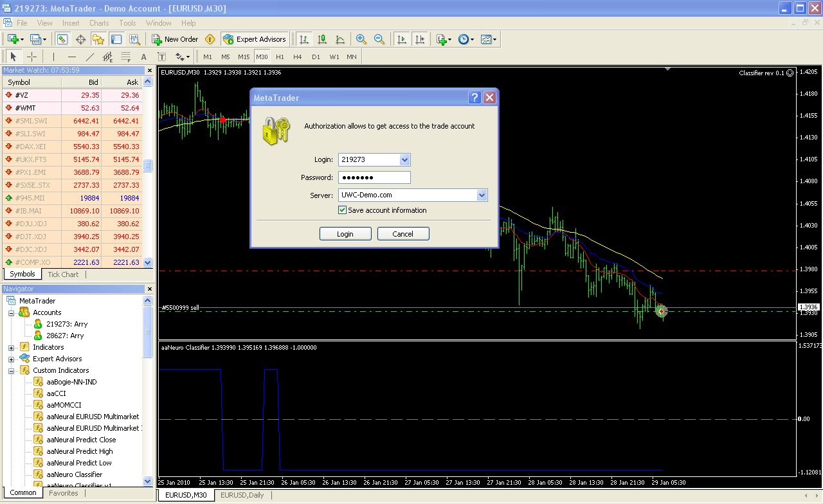Switch chart period to W1
Viewport: 823px width, 504px height.
click(x=334, y=57)
